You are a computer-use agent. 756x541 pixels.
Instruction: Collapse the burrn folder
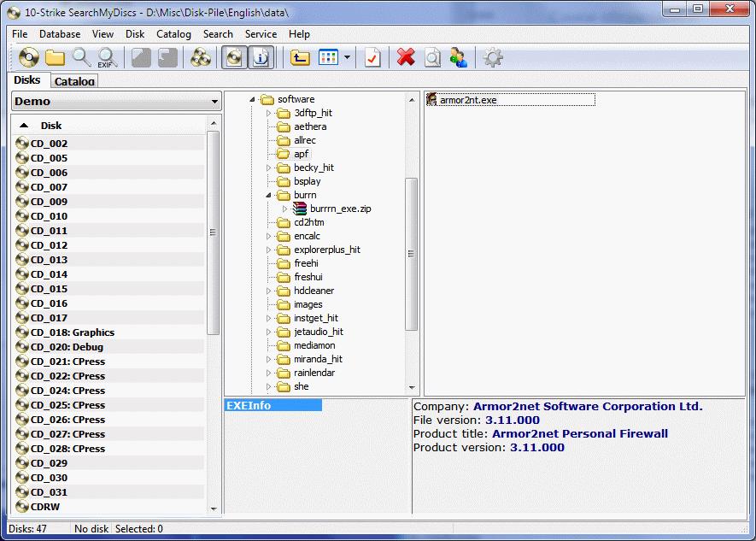point(268,195)
